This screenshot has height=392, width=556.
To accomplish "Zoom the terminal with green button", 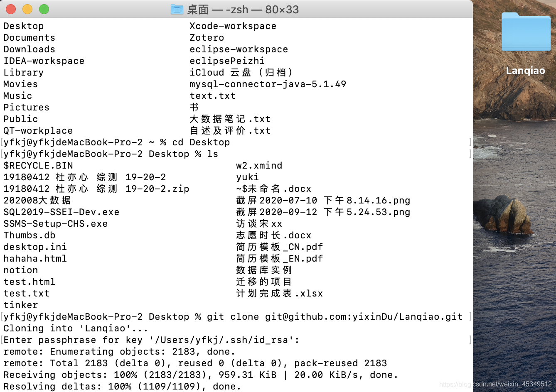I will pos(44,9).
